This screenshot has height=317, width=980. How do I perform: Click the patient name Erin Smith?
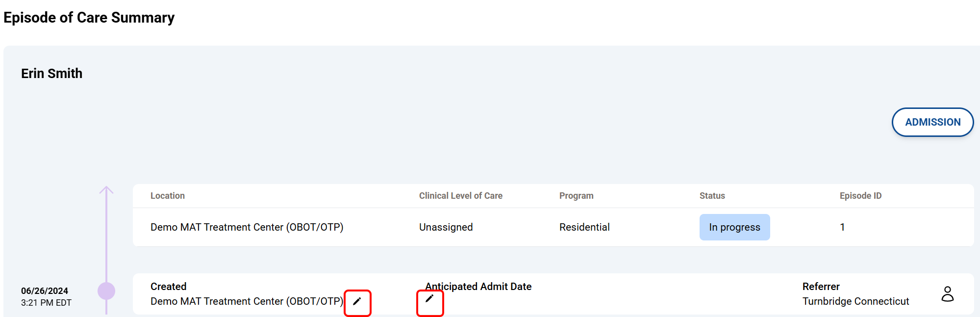pyautogui.click(x=51, y=74)
